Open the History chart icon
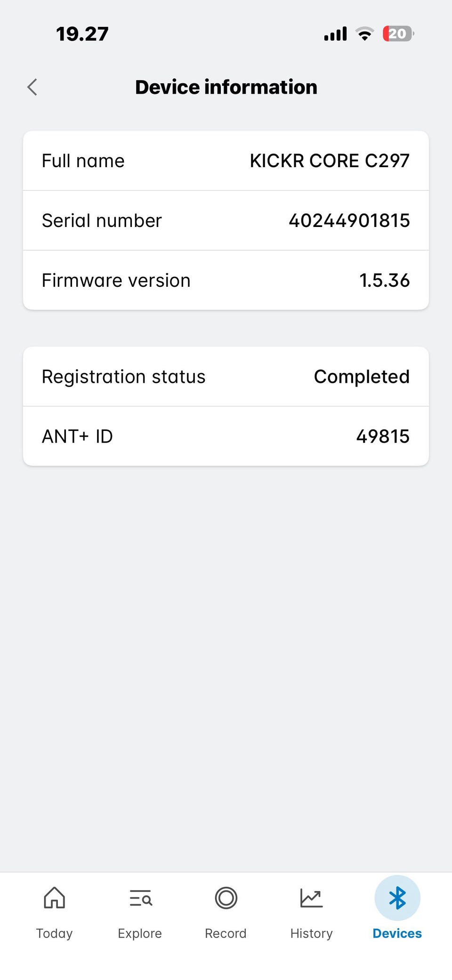 tap(312, 898)
